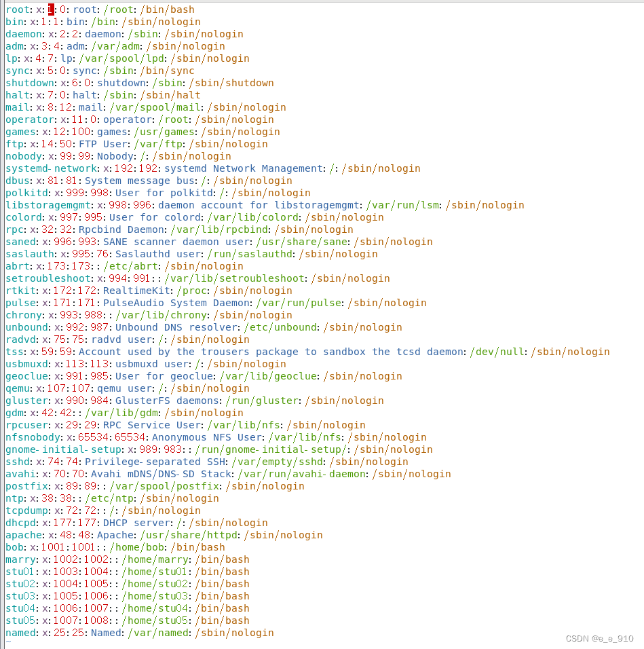Click /var/lib/colord path
The width and height of the screenshot is (644, 649).
click(x=252, y=217)
